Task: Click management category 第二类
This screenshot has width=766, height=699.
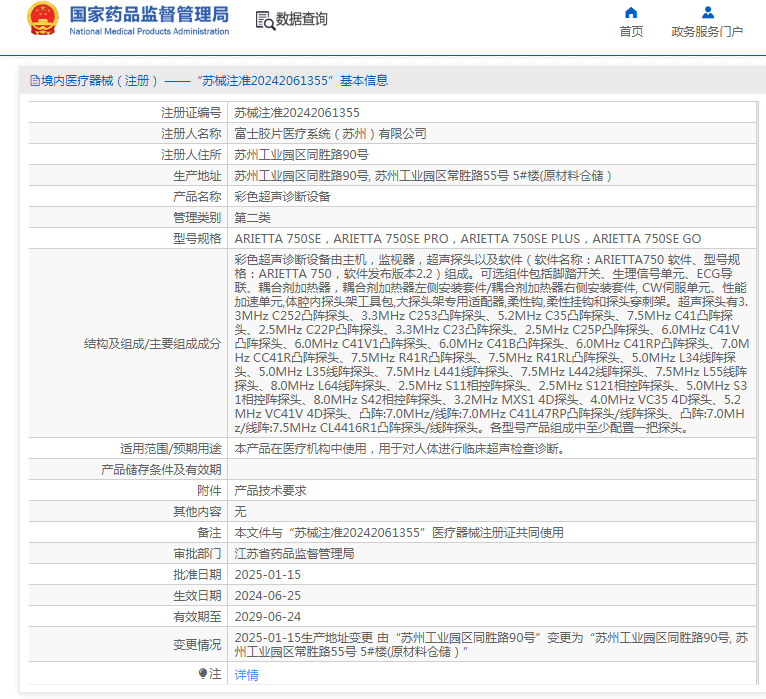Action: 253,218
